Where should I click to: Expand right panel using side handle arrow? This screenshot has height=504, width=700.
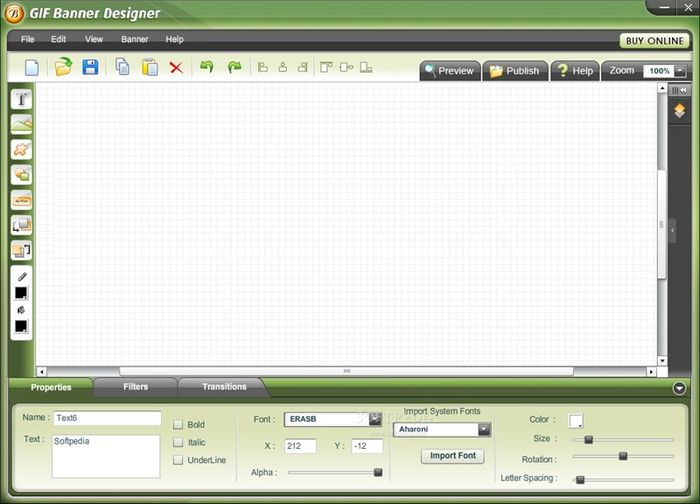click(x=672, y=230)
